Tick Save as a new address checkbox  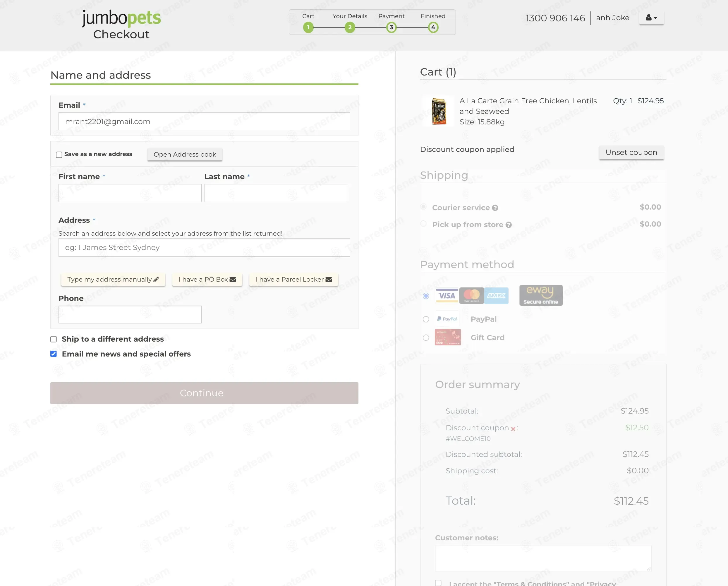(x=59, y=155)
